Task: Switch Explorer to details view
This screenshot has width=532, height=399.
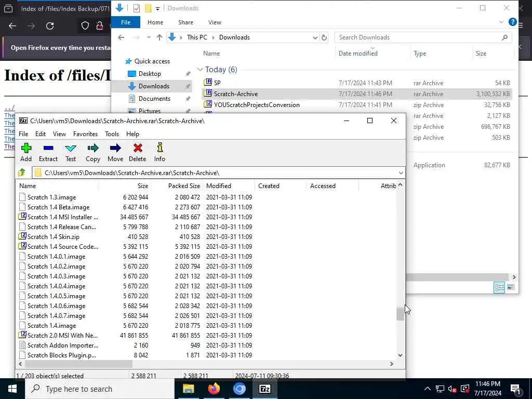Action: click(499, 287)
